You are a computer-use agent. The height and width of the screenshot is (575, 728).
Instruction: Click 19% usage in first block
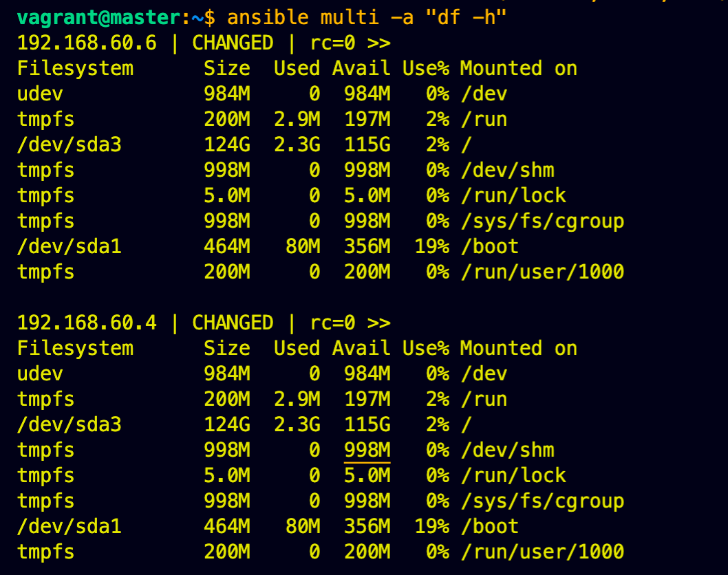pyautogui.click(x=432, y=246)
